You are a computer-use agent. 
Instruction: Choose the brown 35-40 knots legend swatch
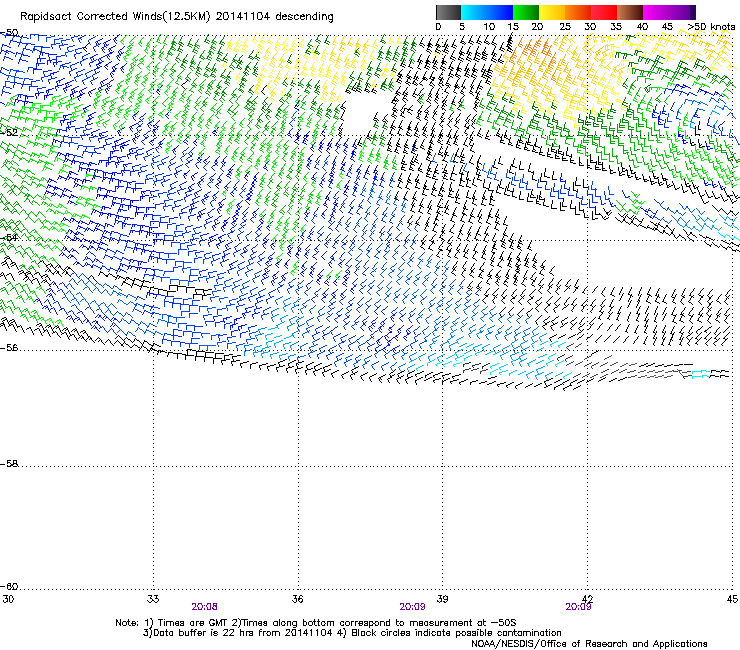630,12
